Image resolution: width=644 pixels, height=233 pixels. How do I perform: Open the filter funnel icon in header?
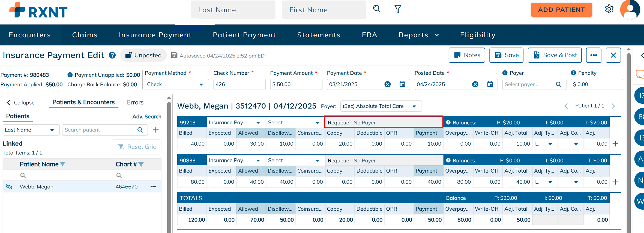point(398,9)
